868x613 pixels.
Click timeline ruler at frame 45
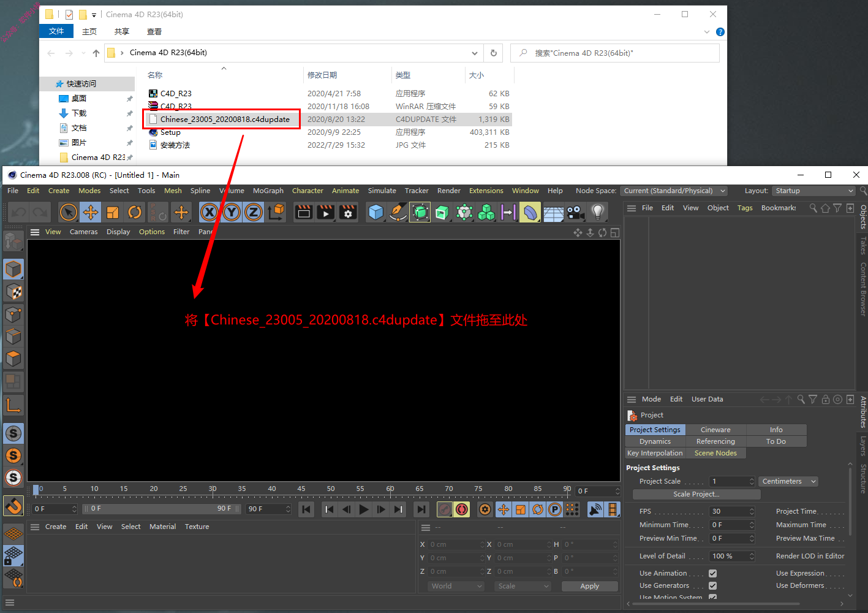pos(301,489)
